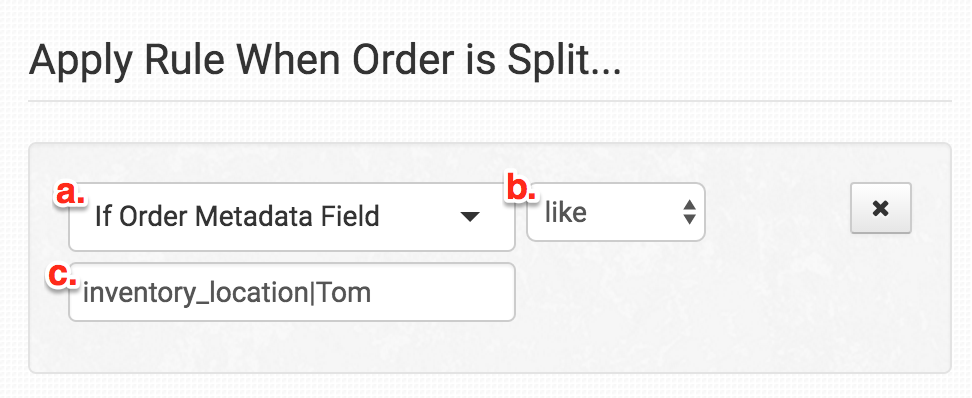Click the red annotation label b.

pyautogui.click(x=521, y=188)
